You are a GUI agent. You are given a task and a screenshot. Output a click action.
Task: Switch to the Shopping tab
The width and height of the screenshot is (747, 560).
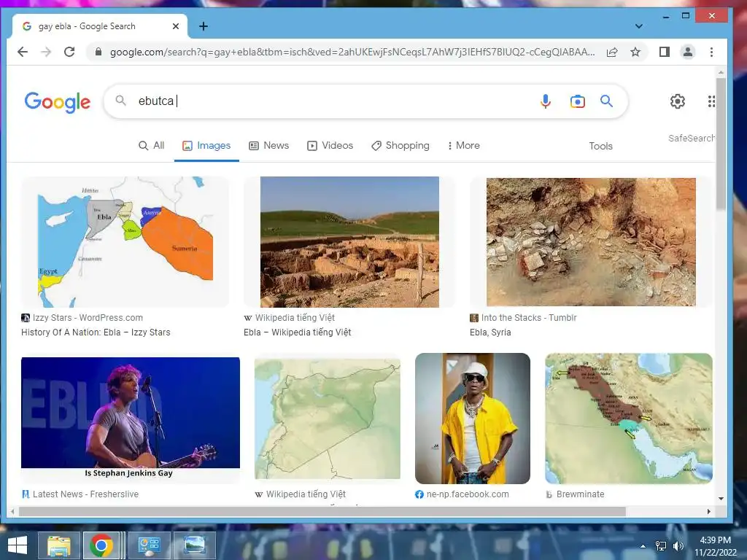coord(400,146)
